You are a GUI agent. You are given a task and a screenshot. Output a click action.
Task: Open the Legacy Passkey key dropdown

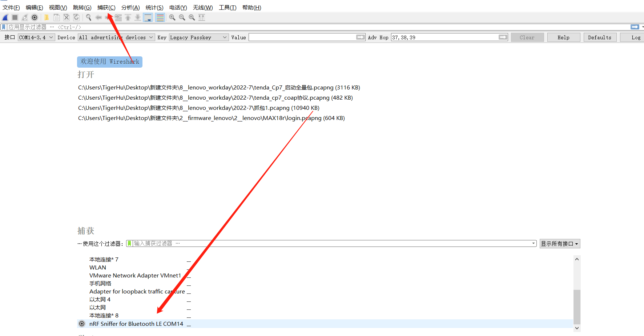[199, 37]
